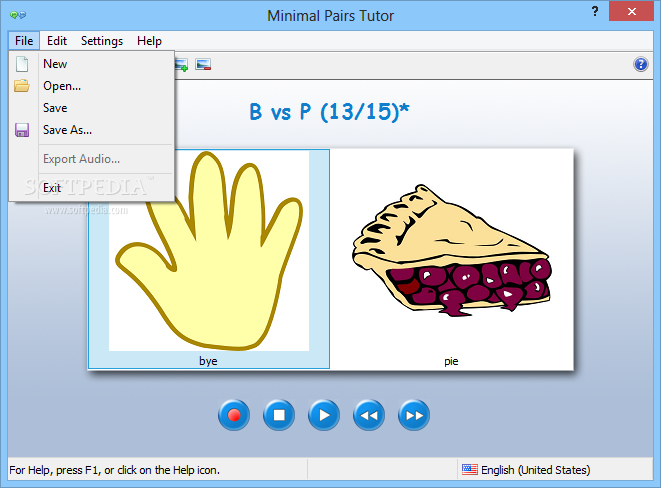Click the 'pie' word label
This screenshot has height=488, width=661.
pyautogui.click(x=451, y=361)
